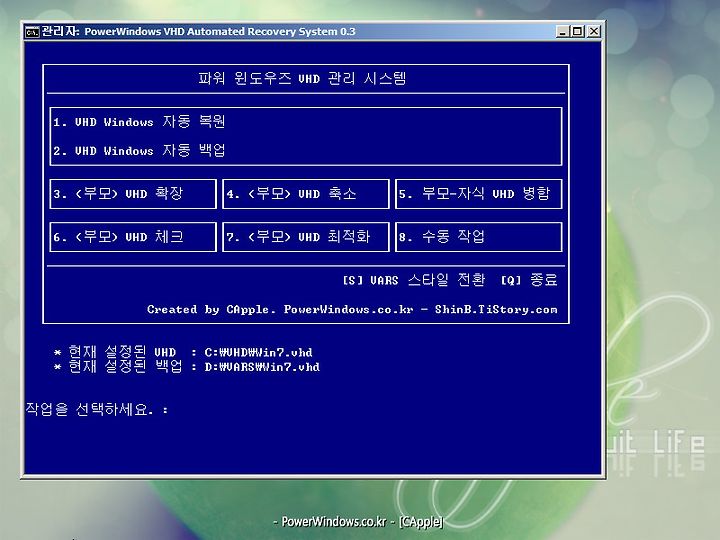This screenshot has height=540, width=720.
Task: Click the Created by CApple credit line
Action: point(352,309)
